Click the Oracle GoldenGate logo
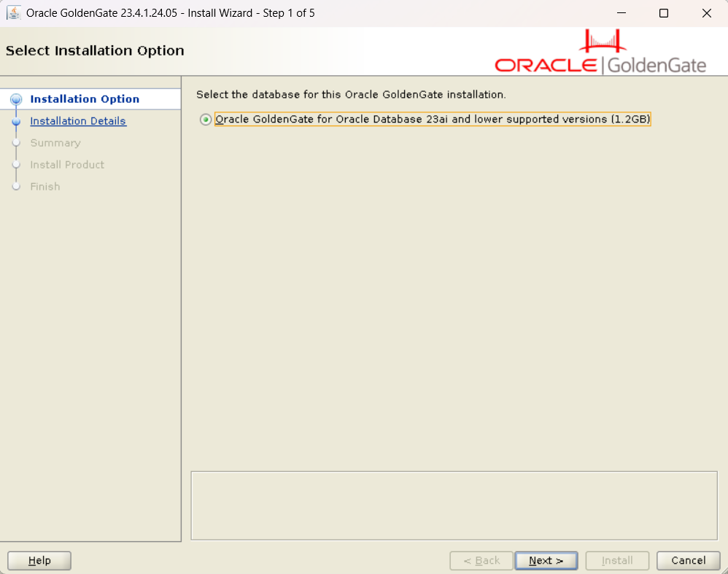 pos(600,53)
